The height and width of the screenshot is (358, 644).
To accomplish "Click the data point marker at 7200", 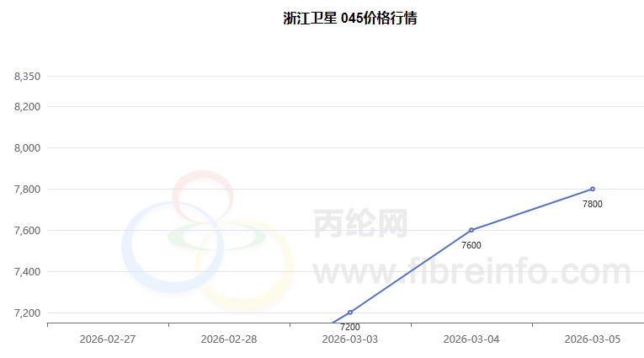I will tap(350, 313).
